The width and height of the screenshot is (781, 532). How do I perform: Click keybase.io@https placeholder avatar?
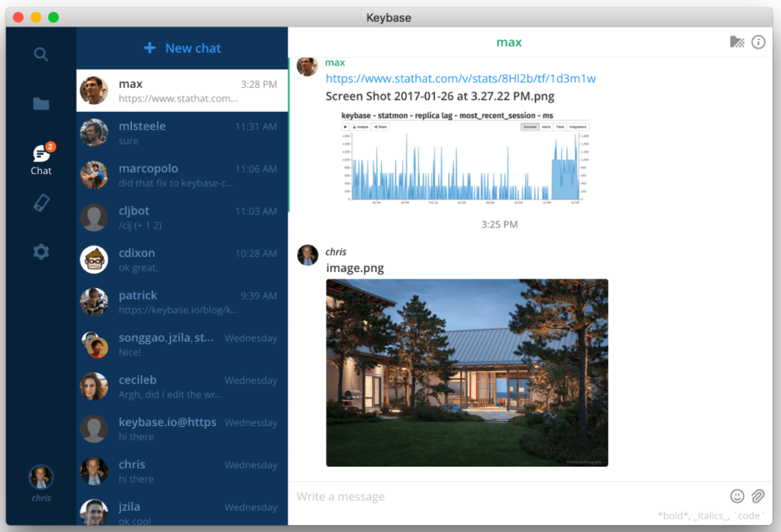click(94, 429)
